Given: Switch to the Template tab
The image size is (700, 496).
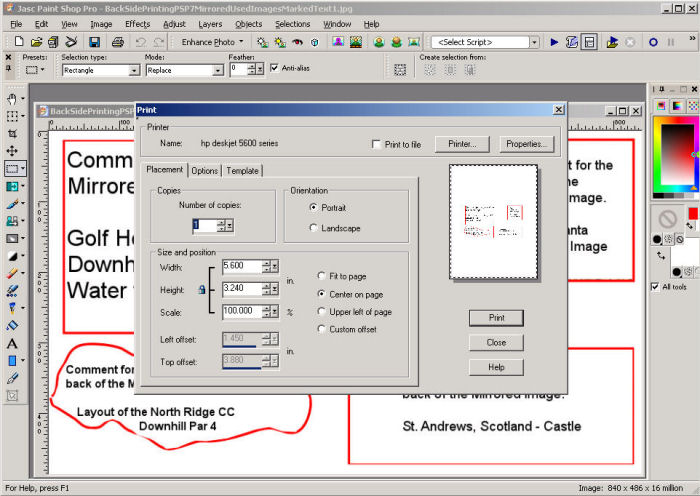Looking at the screenshot, I should click(242, 171).
